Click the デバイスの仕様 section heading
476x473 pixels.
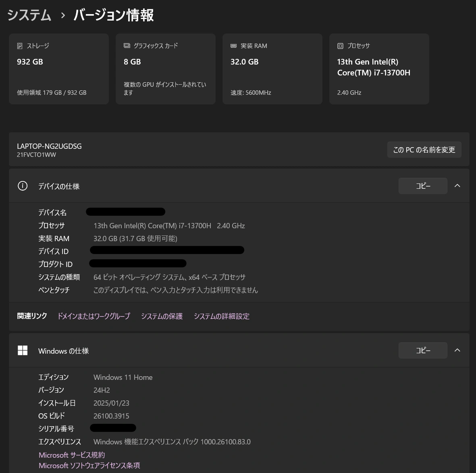tap(59, 186)
